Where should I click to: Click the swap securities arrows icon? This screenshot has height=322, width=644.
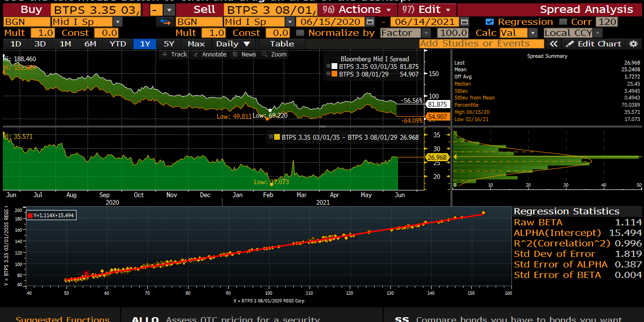click(x=165, y=22)
